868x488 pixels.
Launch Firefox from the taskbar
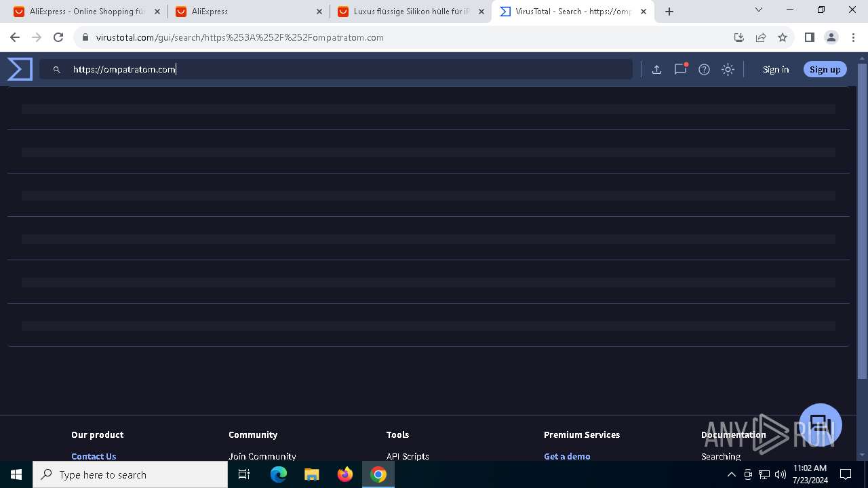[x=344, y=474]
